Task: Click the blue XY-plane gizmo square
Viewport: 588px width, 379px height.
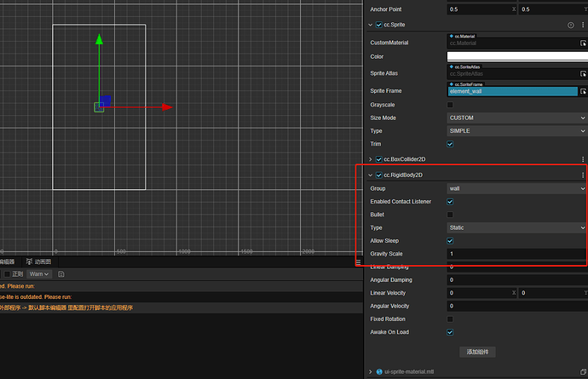Action: coord(106,100)
